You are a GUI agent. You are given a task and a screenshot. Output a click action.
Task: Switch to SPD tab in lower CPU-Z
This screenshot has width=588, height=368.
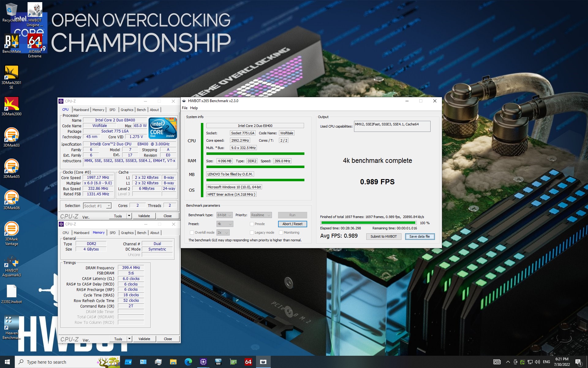coord(113,233)
